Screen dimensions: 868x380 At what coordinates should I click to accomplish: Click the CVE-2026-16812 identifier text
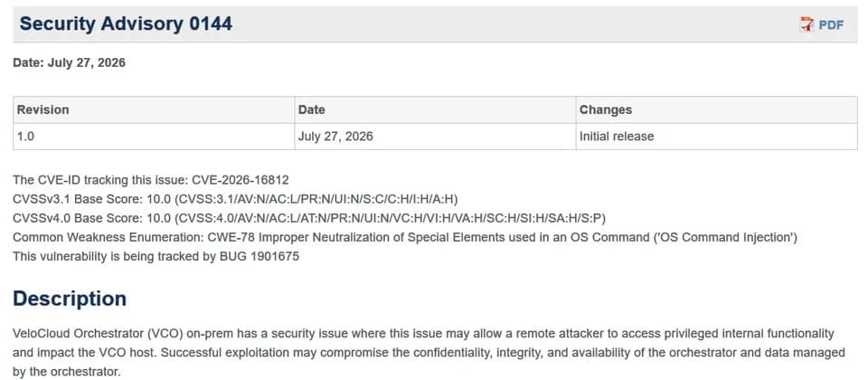[241, 180]
